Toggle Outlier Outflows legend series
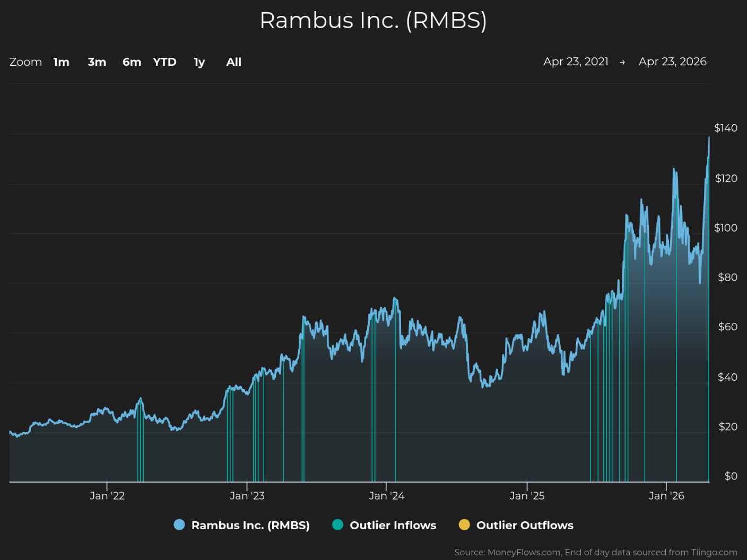This screenshot has width=747, height=560. 516,525
